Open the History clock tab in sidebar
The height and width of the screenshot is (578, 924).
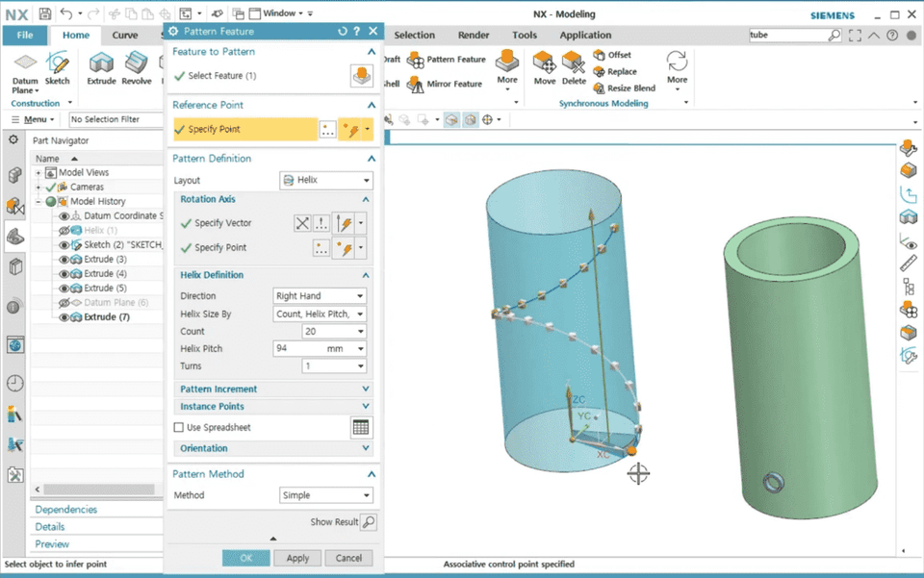point(14,383)
